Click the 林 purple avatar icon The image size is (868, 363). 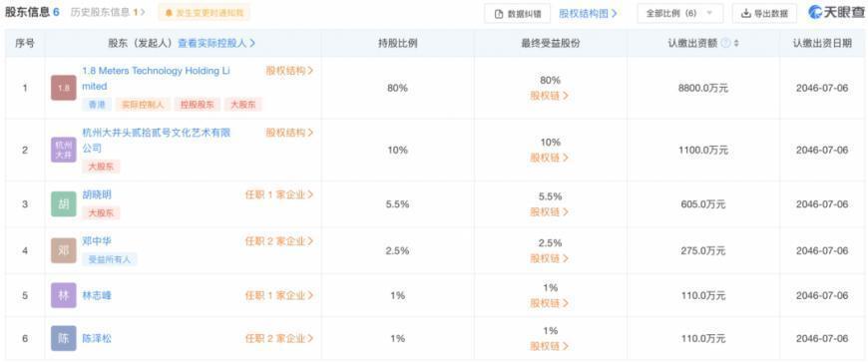tap(64, 295)
